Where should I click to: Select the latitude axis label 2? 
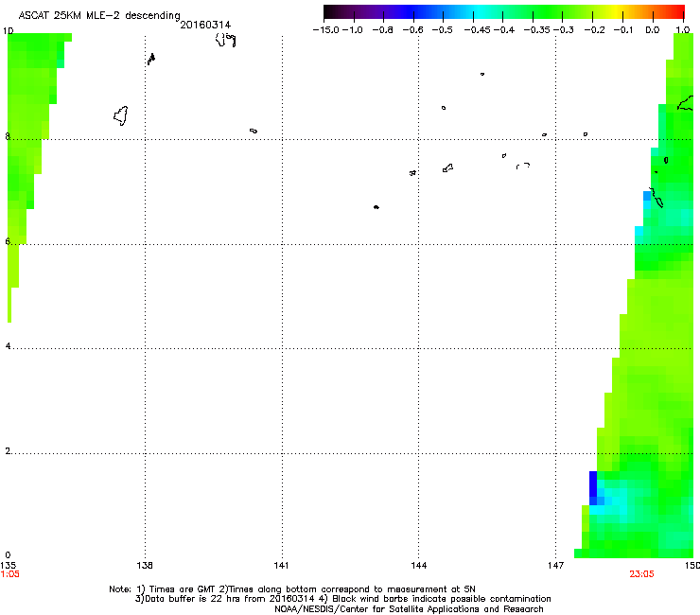pyautogui.click(x=8, y=451)
